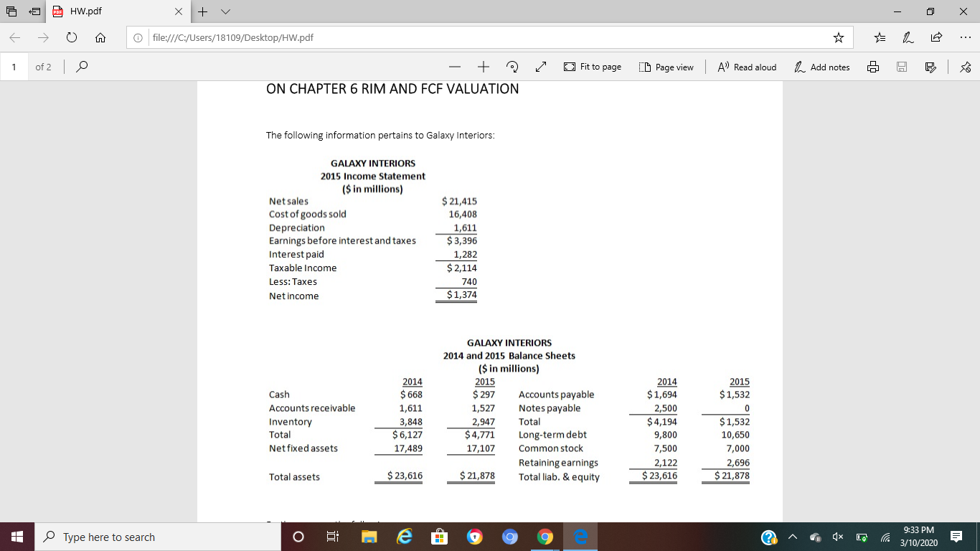This screenshot has width=980, height=551.
Task: Refresh the page
Action: click(x=72, y=37)
